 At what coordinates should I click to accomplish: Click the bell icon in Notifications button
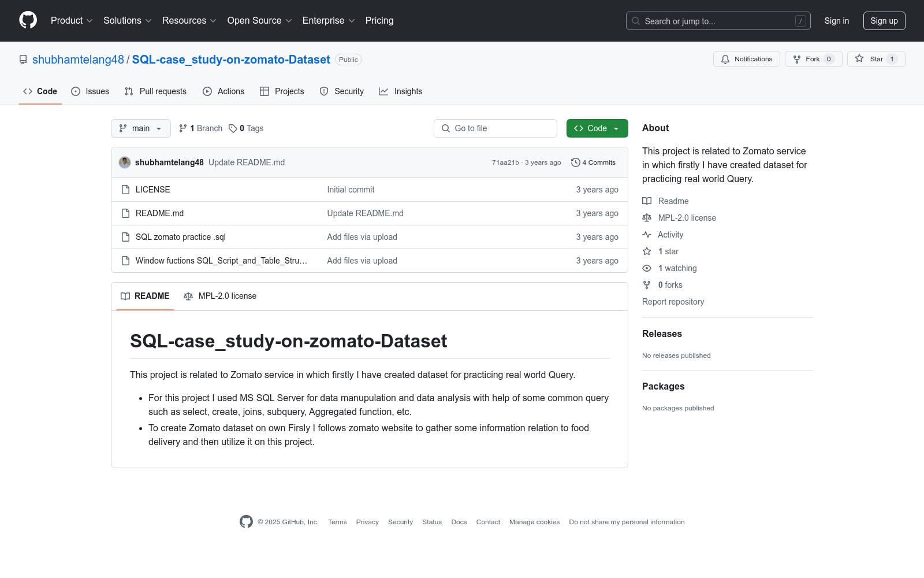tap(725, 59)
